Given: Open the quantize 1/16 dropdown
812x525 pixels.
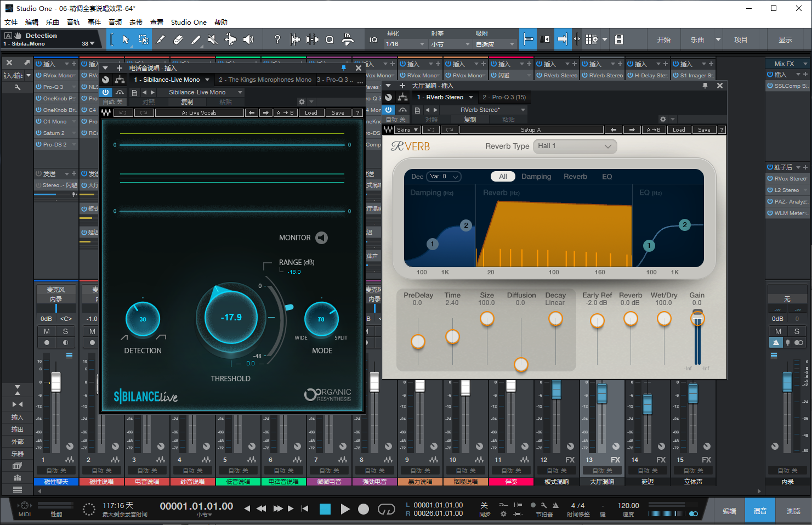Looking at the screenshot, I should tap(406, 44).
